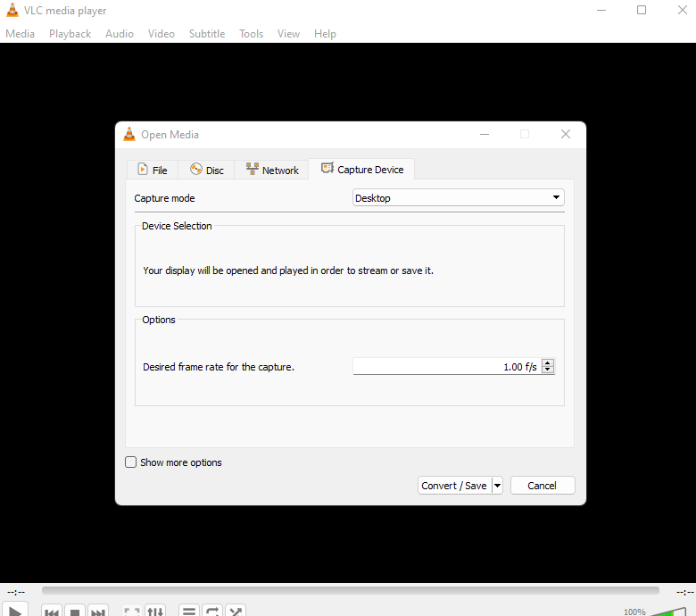Open the Convert / Save arrow menu
This screenshot has width=696, height=616.
coord(498,486)
